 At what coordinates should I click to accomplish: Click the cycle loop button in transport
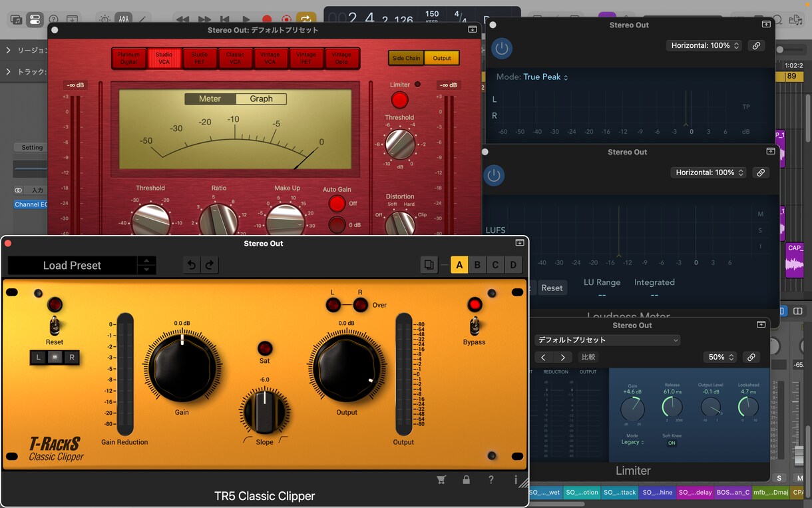[306, 20]
